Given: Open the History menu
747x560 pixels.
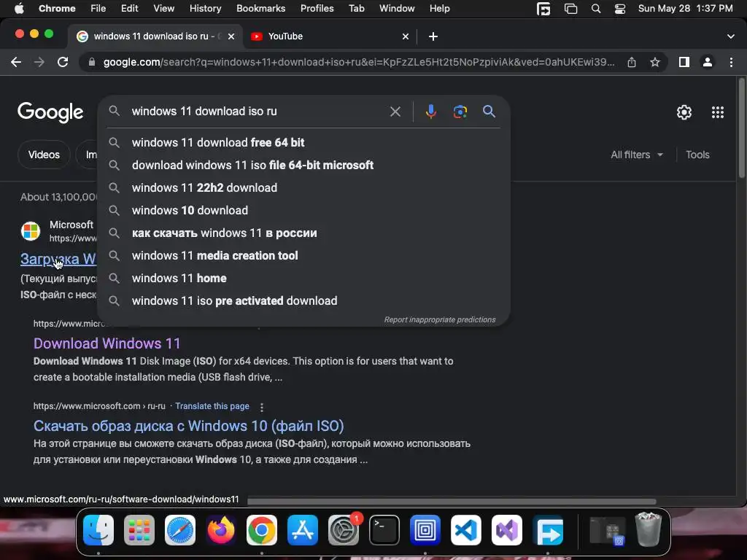Looking at the screenshot, I should [x=205, y=9].
